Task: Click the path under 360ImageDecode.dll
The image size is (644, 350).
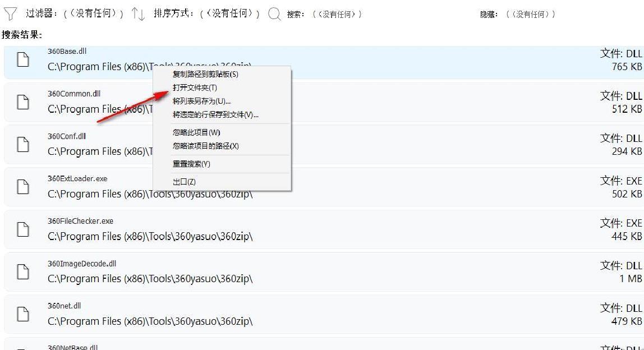Action: click(x=150, y=279)
